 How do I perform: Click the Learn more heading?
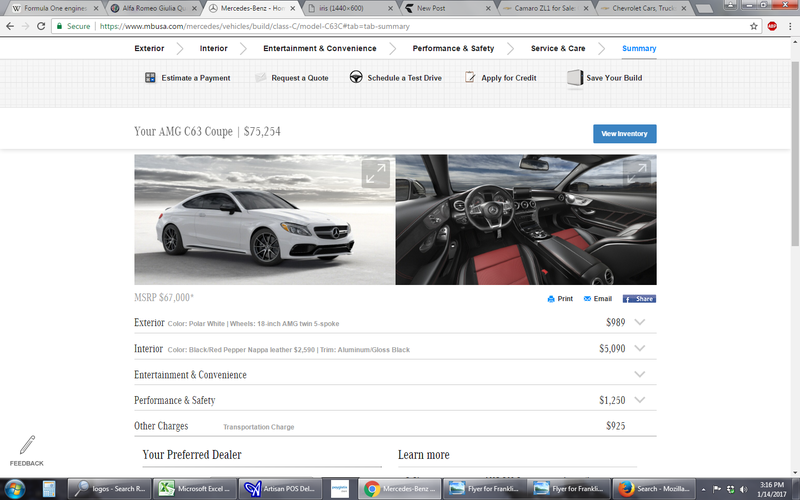pos(423,455)
